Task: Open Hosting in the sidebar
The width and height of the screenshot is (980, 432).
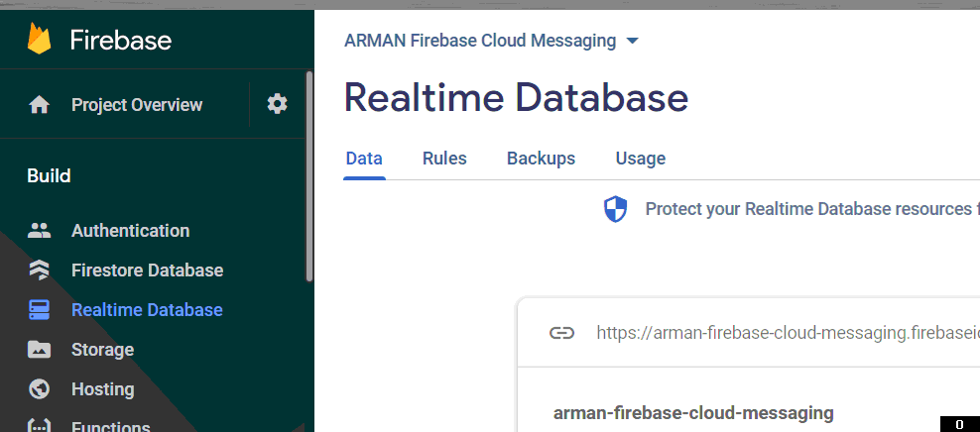Action: 103,389
